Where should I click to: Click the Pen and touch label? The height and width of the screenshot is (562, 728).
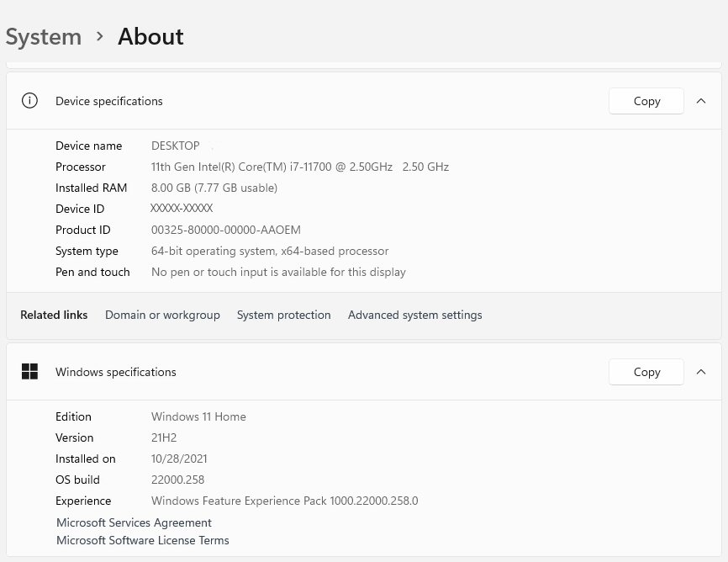coord(92,272)
